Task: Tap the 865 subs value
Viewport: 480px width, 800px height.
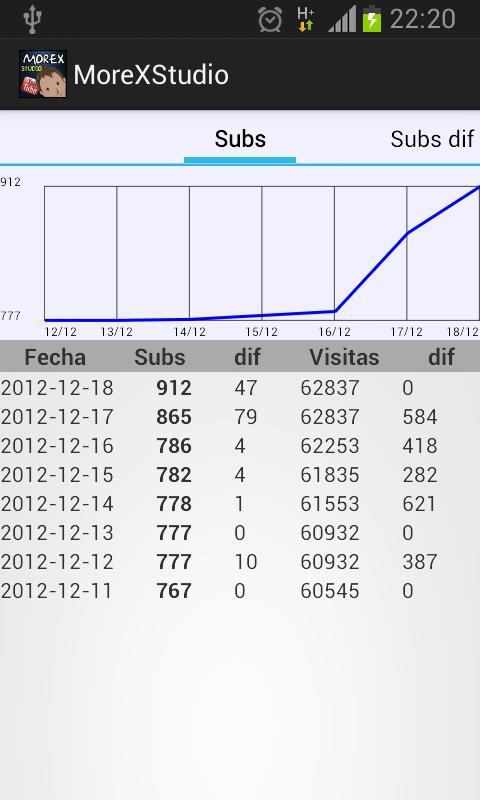Action: pyautogui.click(x=174, y=417)
